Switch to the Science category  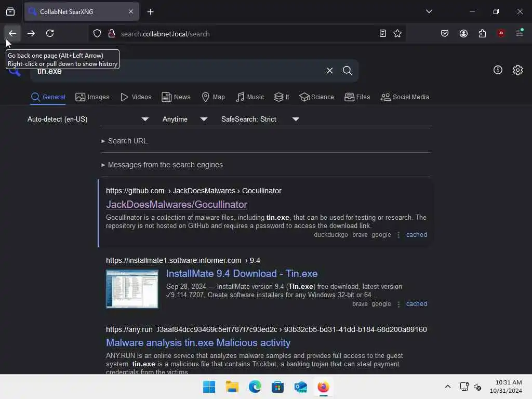[x=316, y=97]
